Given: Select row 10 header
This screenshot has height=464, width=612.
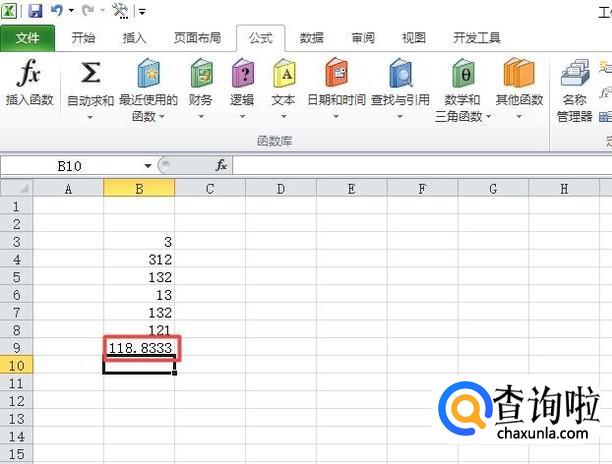Looking at the screenshot, I should [x=16, y=366].
